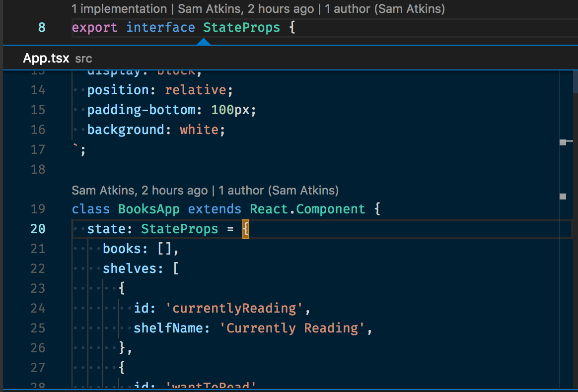Screen dimensions: 578x392
Task: Click the export keyword on line 8
Action: (94, 27)
